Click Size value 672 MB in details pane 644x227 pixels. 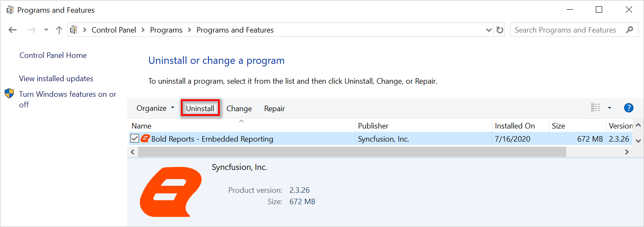tap(302, 202)
